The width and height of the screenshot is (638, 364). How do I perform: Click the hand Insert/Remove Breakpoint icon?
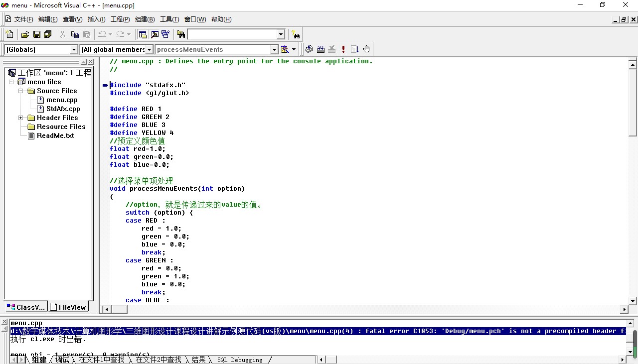point(366,49)
